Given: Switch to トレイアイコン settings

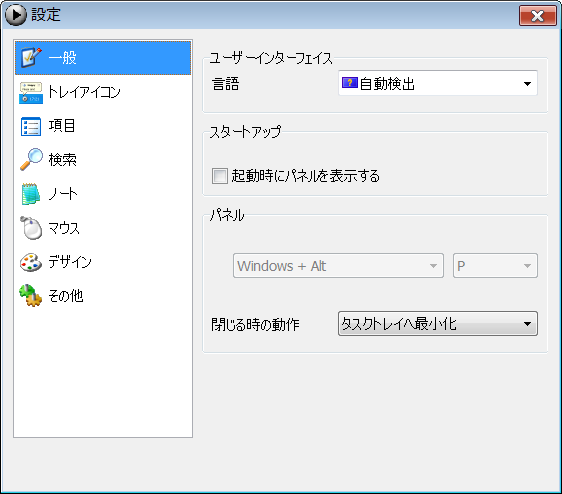Looking at the screenshot, I should (x=103, y=92).
